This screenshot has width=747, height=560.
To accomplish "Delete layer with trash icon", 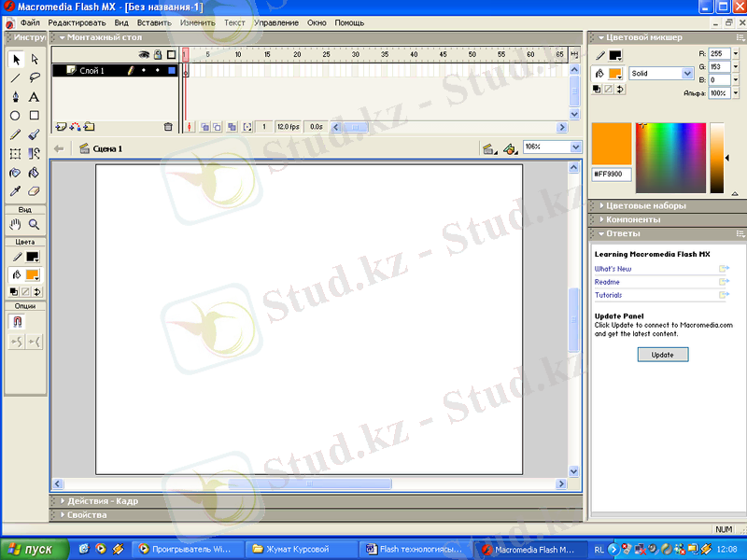I will coord(168,127).
